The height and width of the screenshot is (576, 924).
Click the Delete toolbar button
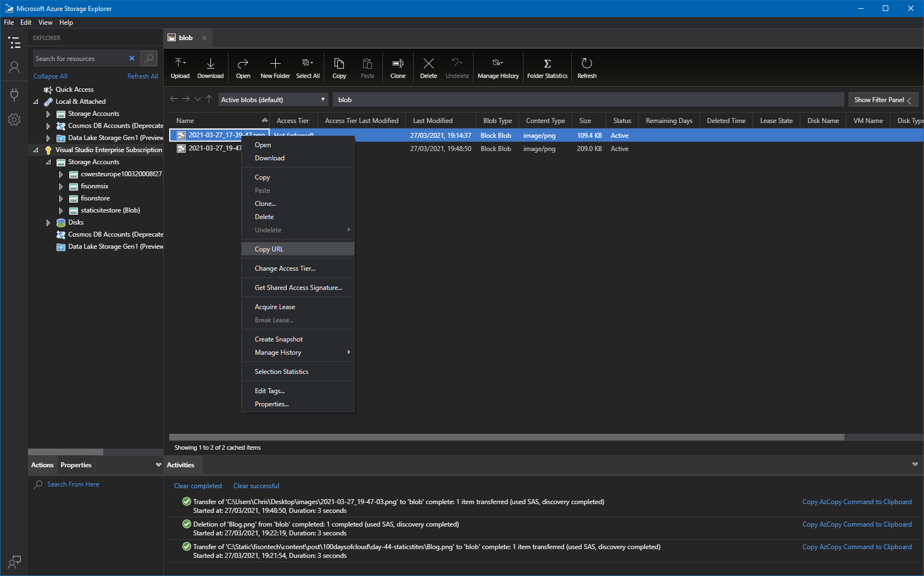428,68
